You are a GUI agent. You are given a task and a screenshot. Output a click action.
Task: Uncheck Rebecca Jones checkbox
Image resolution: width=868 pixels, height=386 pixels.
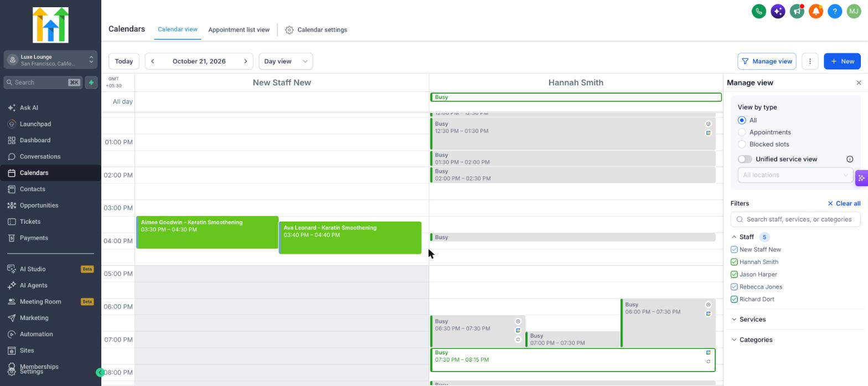pyautogui.click(x=734, y=287)
